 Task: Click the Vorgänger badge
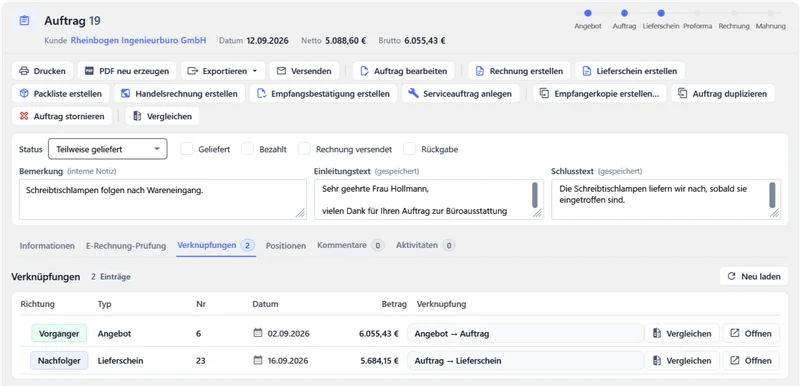coord(59,333)
